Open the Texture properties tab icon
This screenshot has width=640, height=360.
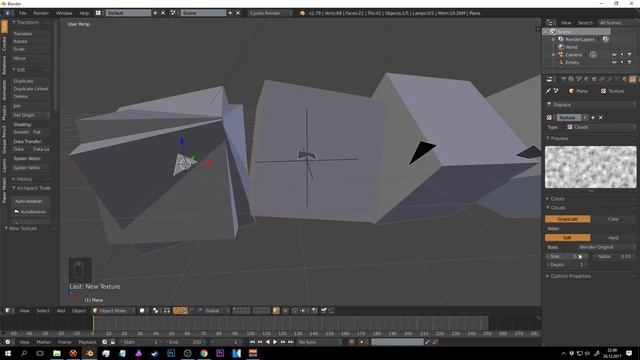pos(632,79)
